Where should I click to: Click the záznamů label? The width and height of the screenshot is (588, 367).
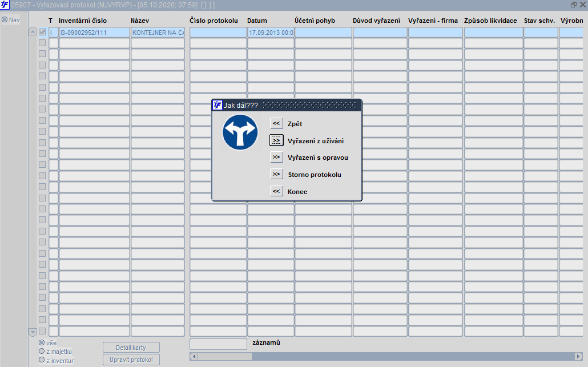pos(266,342)
